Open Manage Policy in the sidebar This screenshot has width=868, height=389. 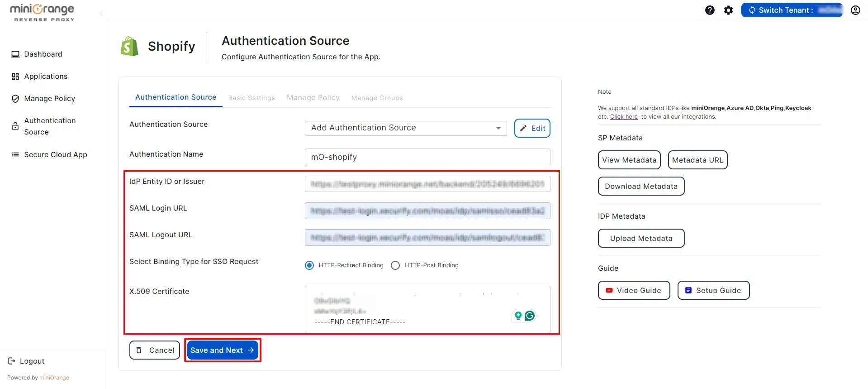pyautogui.click(x=49, y=99)
